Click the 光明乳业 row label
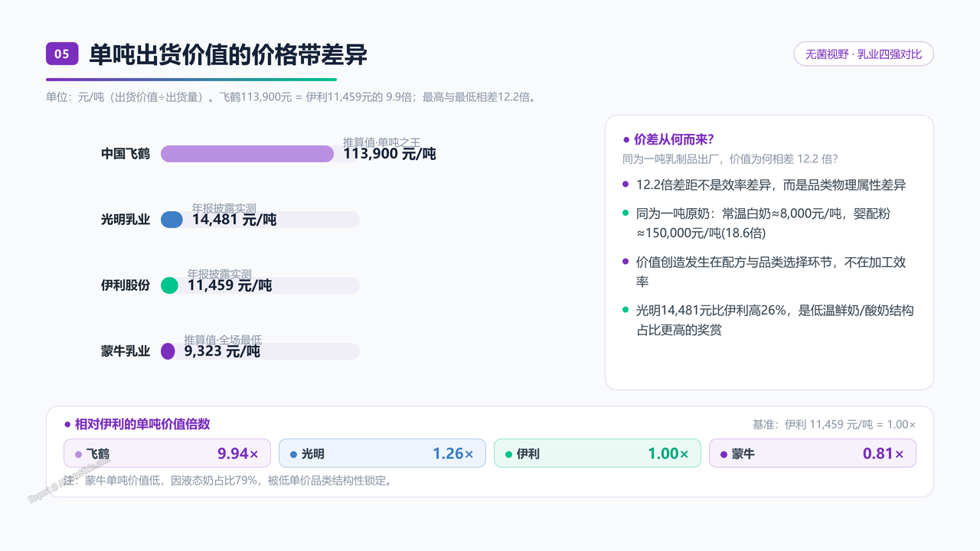The width and height of the screenshot is (980, 551). pyautogui.click(x=126, y=220)
